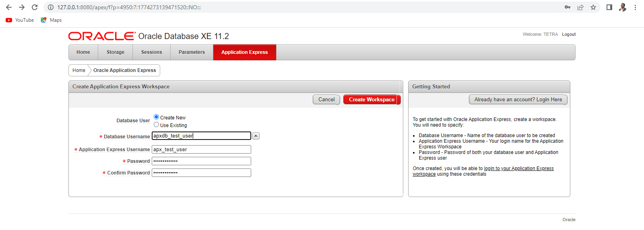Viewport: 644px width, 230px height.
Task: Click the Confirm Password label
Action: [x=128, y=173]
